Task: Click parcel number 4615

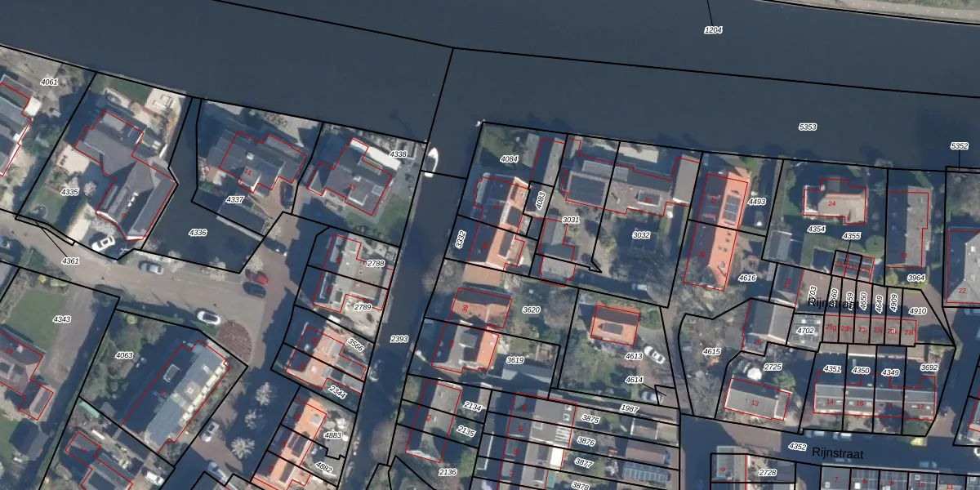Action: tap(711, 352)
